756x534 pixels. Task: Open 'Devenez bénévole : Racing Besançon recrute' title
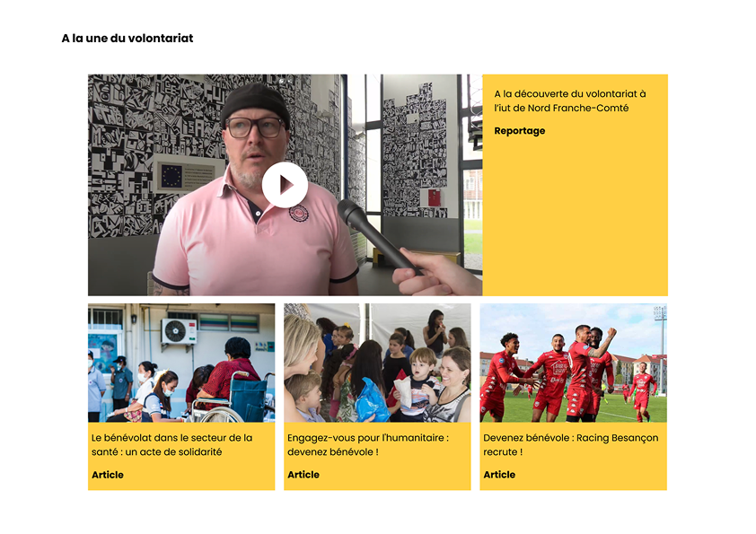pos(571,444)
